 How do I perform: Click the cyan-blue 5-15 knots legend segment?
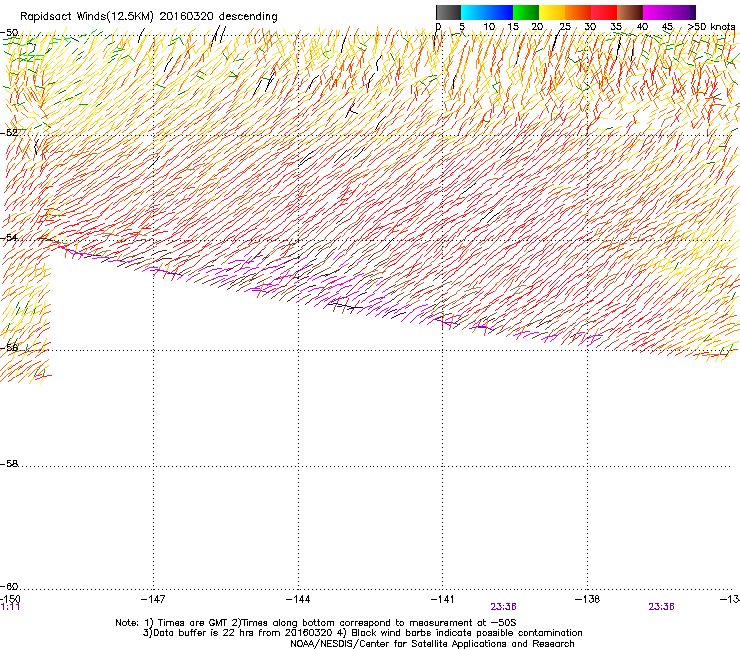(487, 12)
